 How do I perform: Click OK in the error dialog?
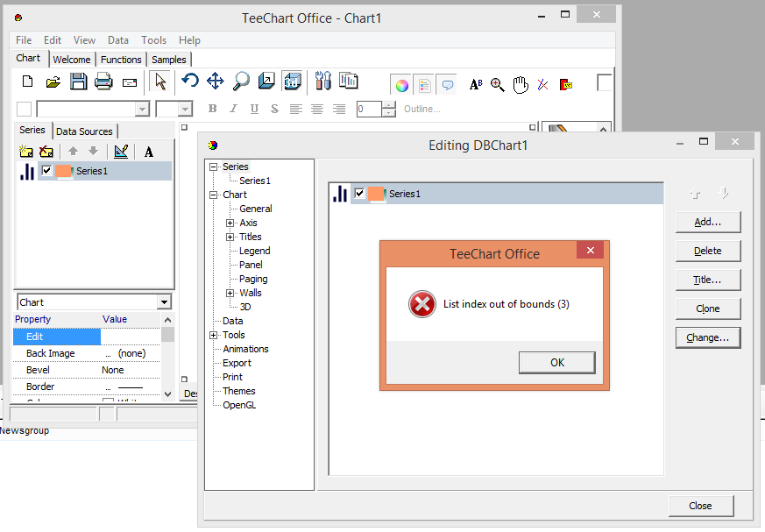pos(557,363)
